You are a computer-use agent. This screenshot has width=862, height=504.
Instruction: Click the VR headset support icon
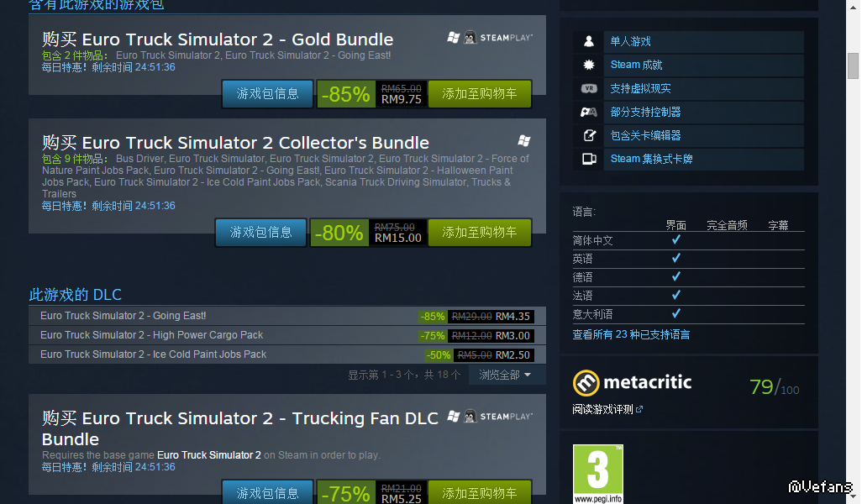589,88
